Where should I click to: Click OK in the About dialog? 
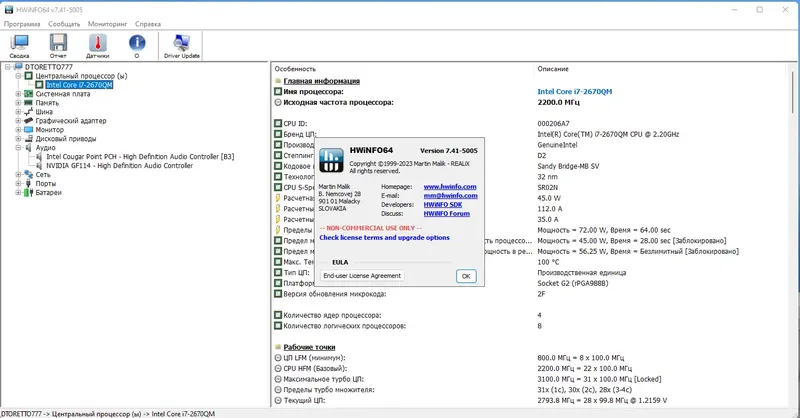(x=466, y=276)
